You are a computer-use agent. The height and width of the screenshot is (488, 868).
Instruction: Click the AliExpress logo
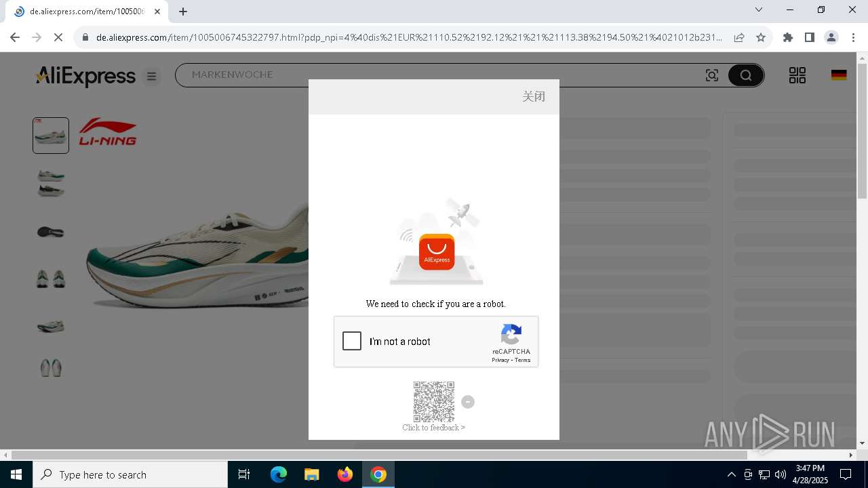pyautogui.click(x=85, y=76)
